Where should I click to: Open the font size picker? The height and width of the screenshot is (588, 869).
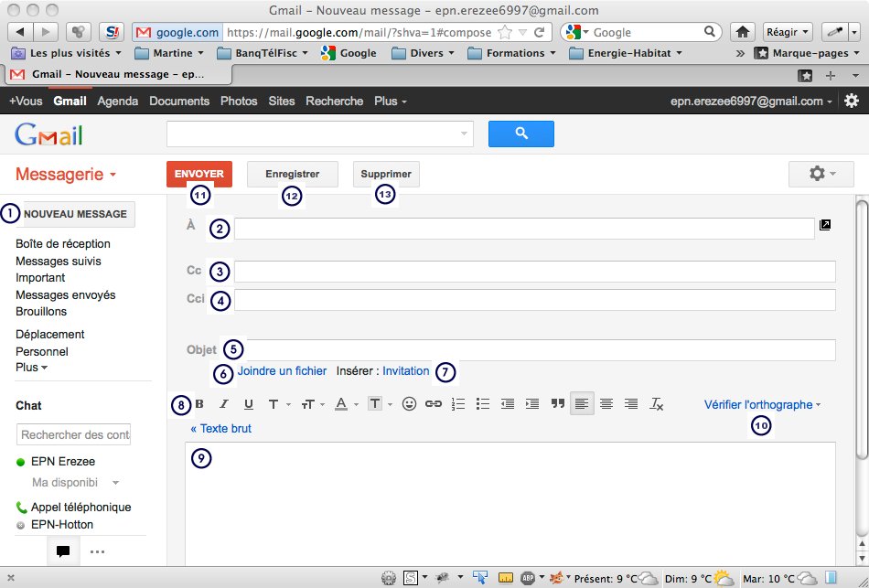(313, 404)
